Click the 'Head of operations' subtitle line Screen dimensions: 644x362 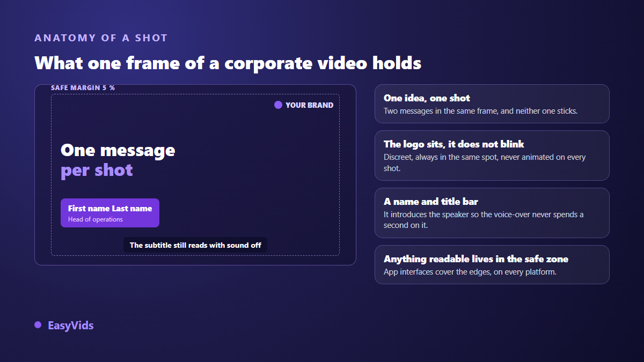coord(96,219)
